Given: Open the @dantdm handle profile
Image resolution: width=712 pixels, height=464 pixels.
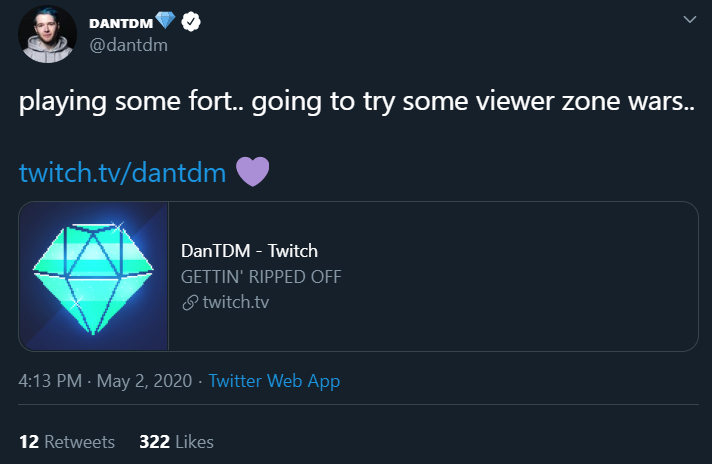Looking at the screenshot, I should tap(126, 45).
